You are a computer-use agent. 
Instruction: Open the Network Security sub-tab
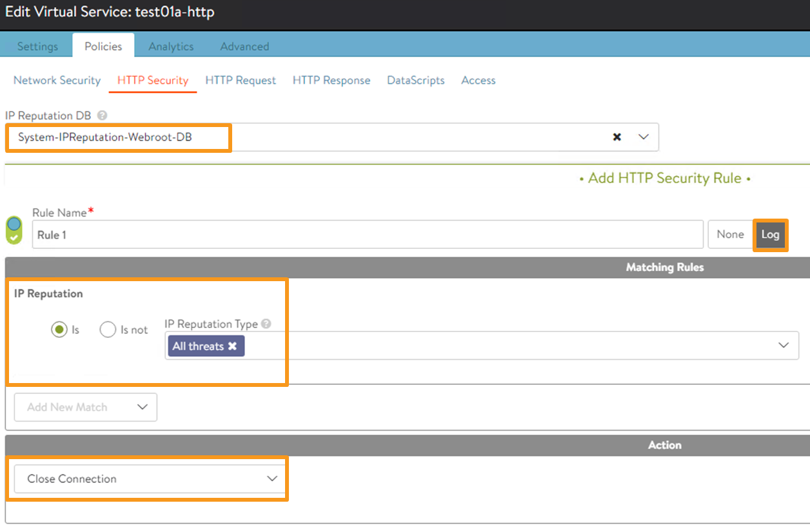click(x=57, y=81)
